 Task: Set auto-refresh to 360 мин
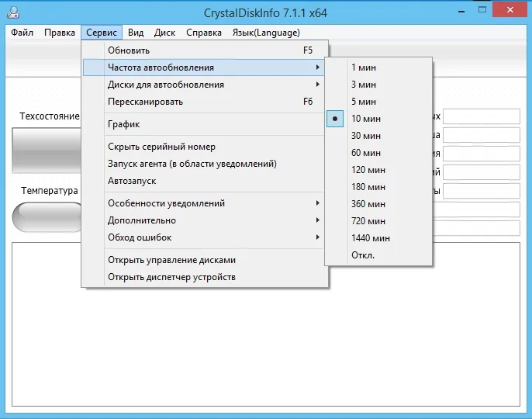click(x=378, y=204)
